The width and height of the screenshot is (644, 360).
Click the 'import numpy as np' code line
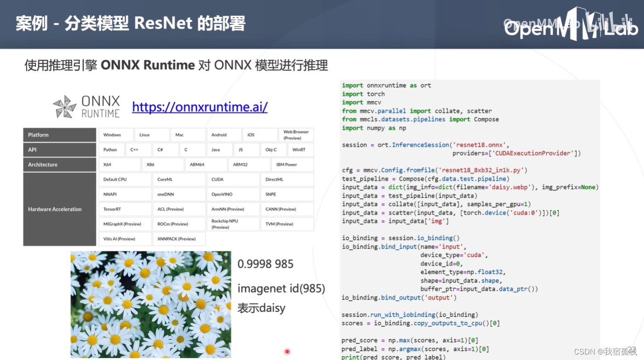click(x=374, y=128)
